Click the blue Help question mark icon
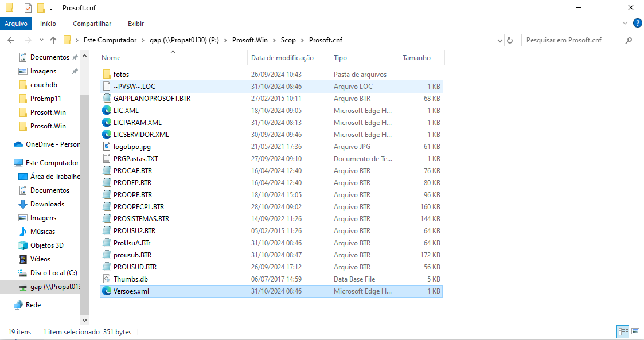644x340 pixels. point(638,23)
